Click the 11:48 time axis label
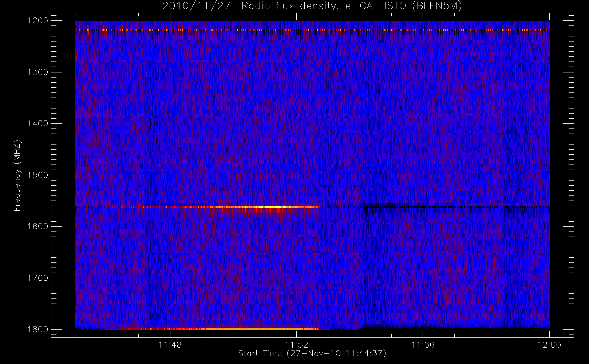The image size is (589, 364). pyautogui.click(x=170, y=345)
